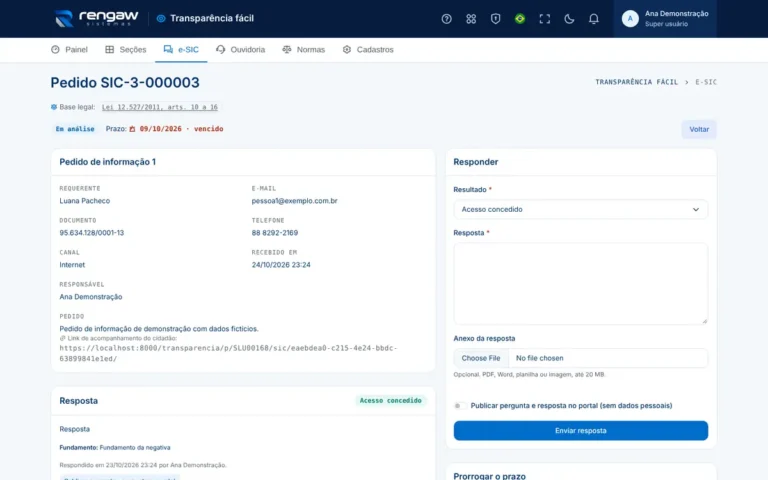The width and height of the screenshot is (768, 480).
Task: Click the Transparência fácil eye icon
Action: coord(161,19)
